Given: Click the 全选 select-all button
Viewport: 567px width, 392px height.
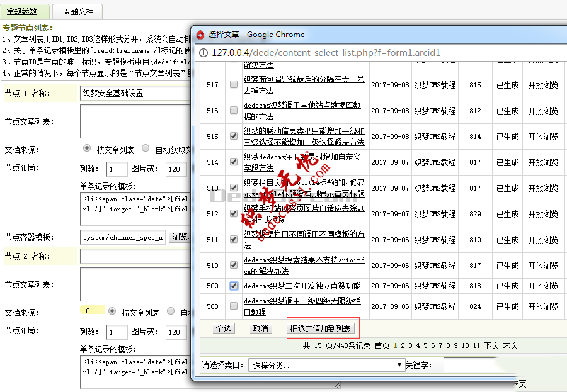Looking at the screenshot, I should (224, 328).
